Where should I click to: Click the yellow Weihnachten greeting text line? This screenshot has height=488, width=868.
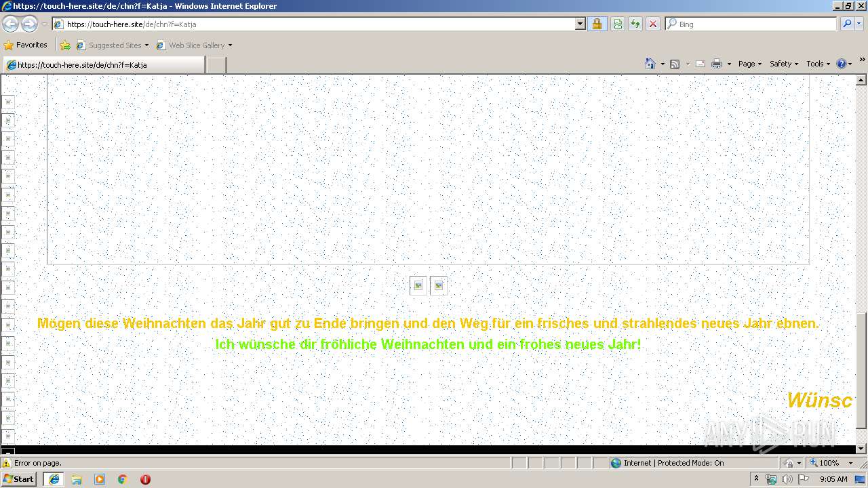pyautogui.click(x=428, y=324)
